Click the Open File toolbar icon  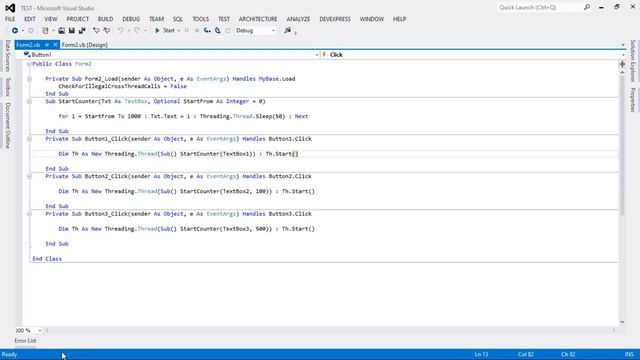tap(61, 31)
